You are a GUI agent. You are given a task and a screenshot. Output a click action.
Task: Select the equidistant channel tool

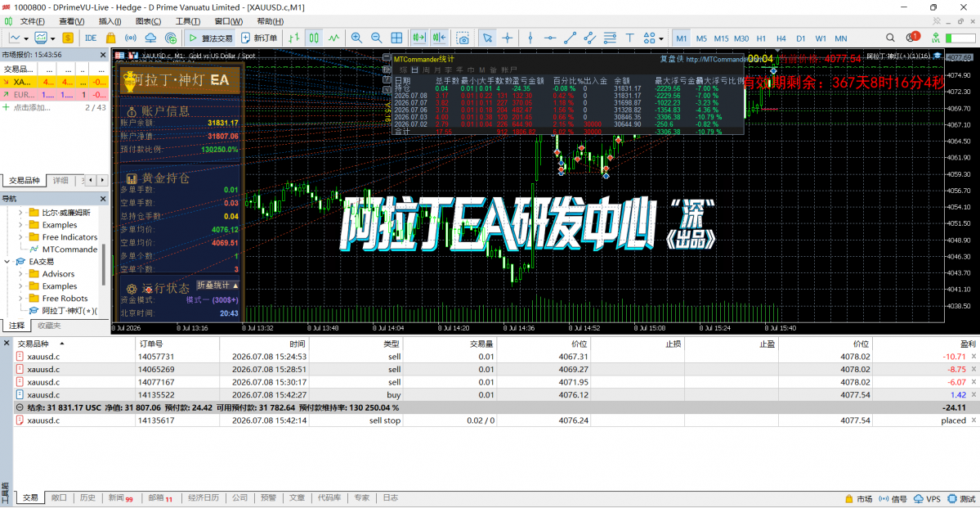[x=590, y=38]
